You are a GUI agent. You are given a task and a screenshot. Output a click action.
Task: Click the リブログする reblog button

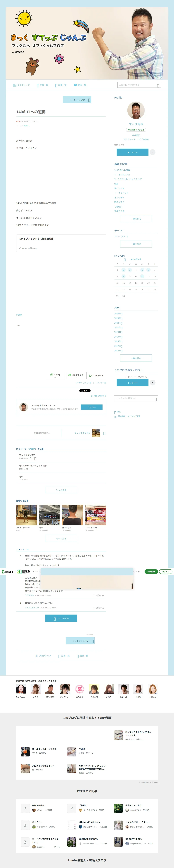96,375
